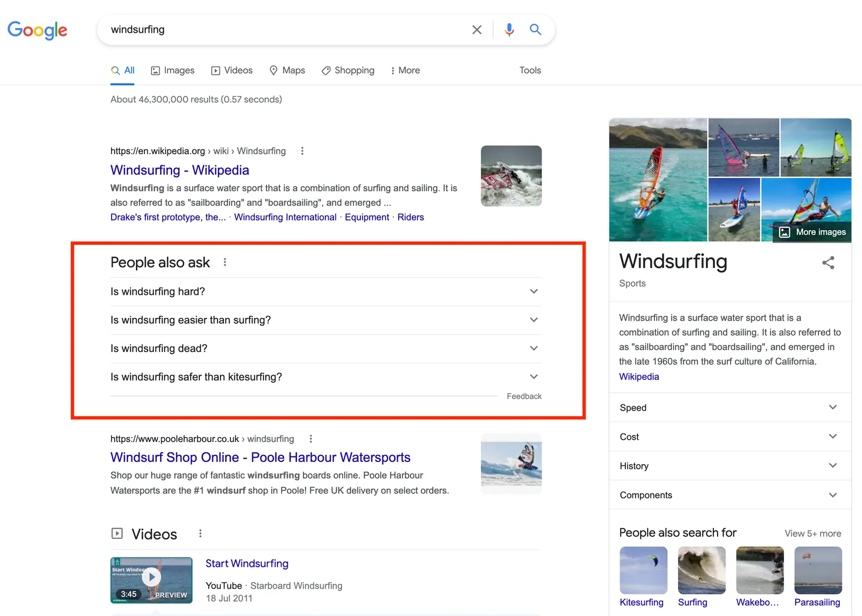The height and width of the screenshot is (616, 862).
Task: Click the Wikipedia result thumbnail image
Action: 511,176
